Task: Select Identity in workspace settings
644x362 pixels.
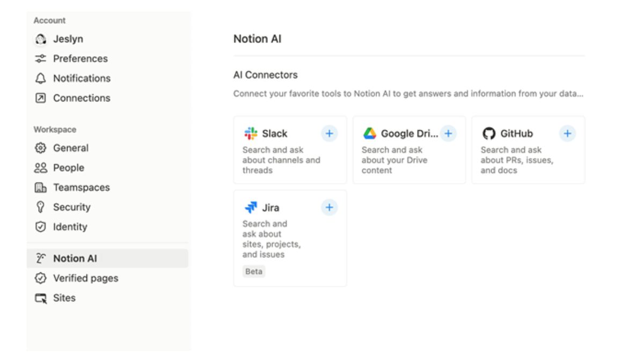Action: pos(70,227)
